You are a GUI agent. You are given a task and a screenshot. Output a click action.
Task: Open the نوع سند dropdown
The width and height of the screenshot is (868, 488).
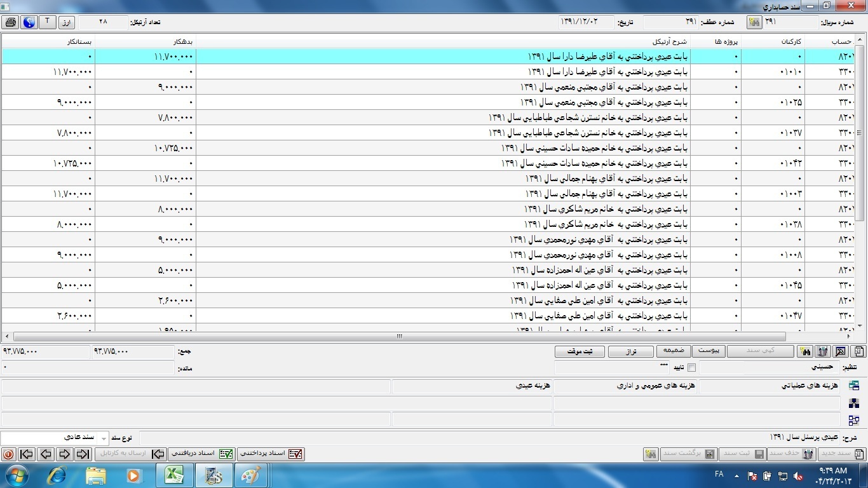(x=104, y=438)
